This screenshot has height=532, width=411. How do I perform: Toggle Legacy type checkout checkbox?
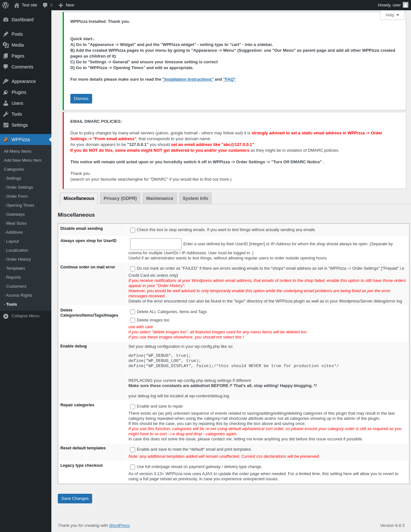(133, 467)
